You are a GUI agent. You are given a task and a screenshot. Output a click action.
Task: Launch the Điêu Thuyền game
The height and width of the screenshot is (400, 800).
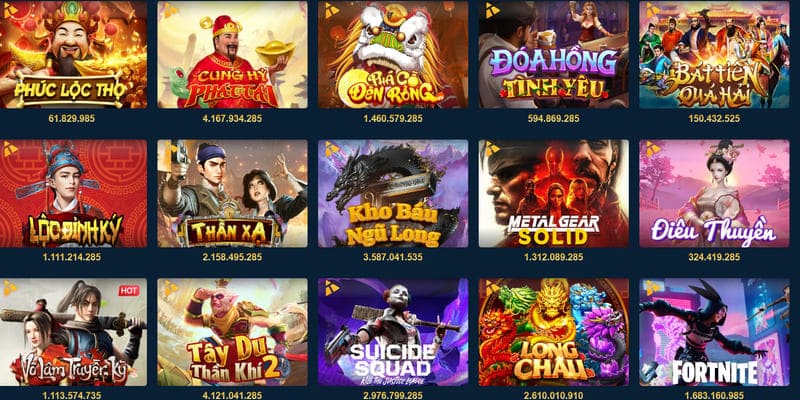[714, 193]
